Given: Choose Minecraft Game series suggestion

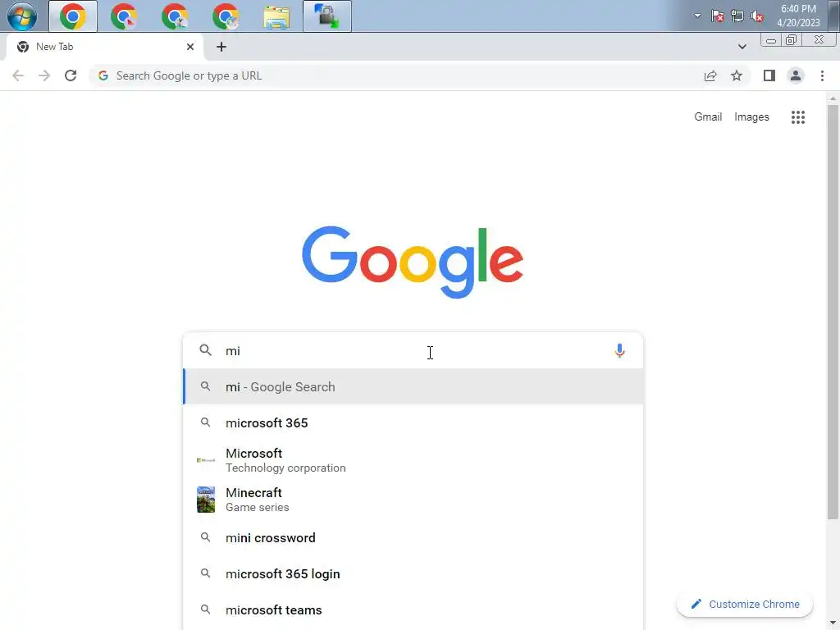Looking at the screenshot, I should click(x=413, y=500).
